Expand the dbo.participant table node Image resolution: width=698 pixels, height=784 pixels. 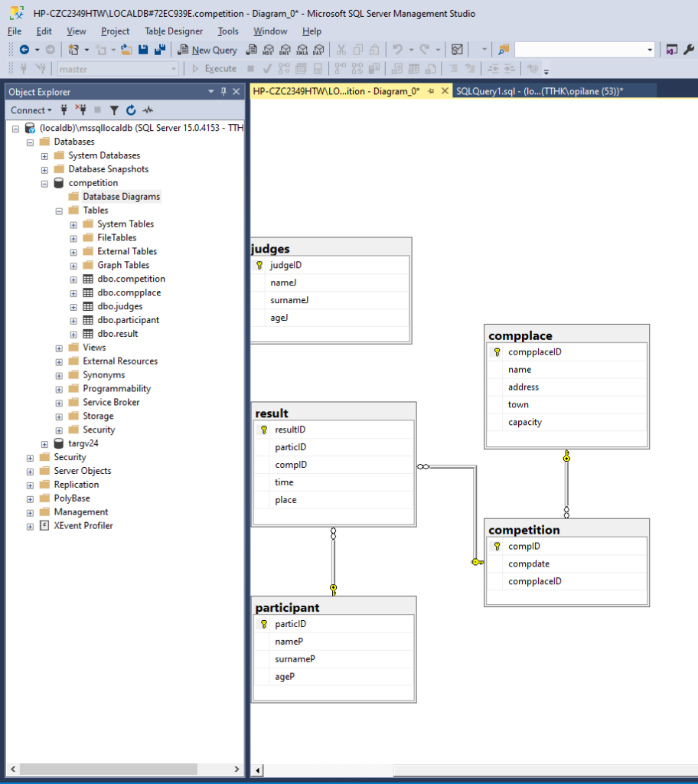73,320
